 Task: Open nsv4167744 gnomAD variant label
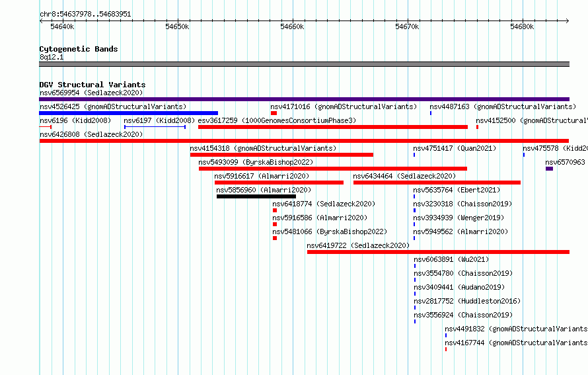pyautogui.click(x=516, y=343)
